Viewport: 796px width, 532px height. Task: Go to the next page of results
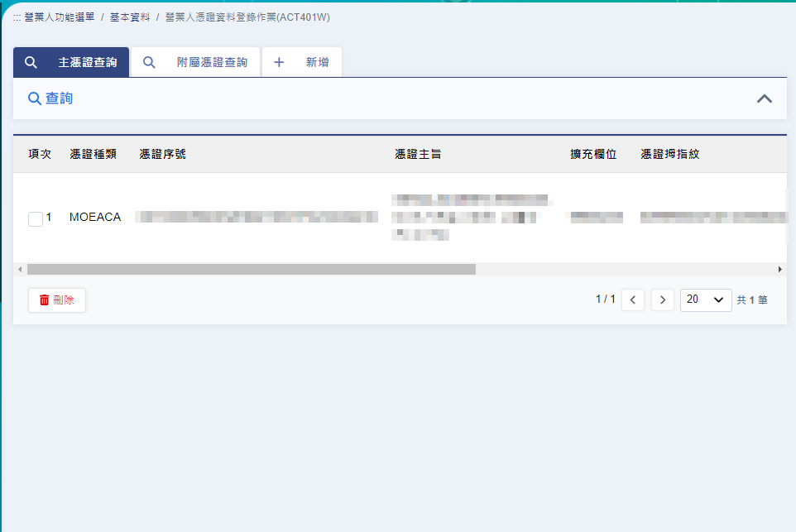point(663,300)
